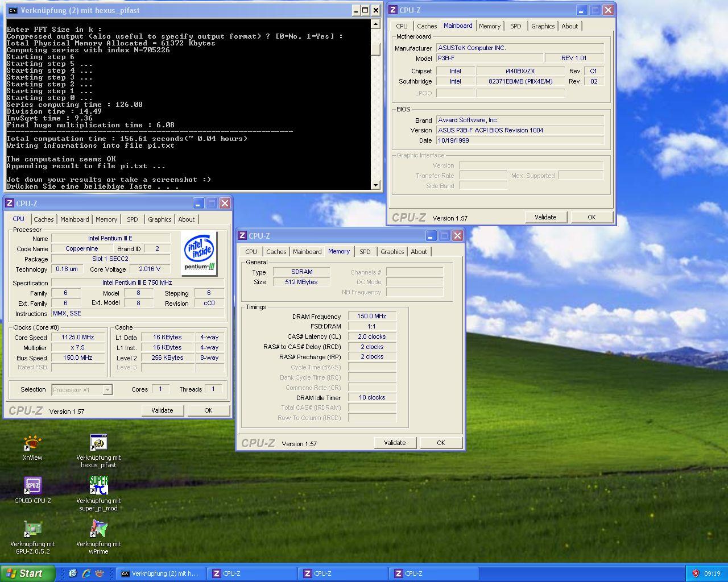Click the Core Speed value 1125.0 MHz
The width and height of the screenshot is (728, 582).
(x=78, y=337)
